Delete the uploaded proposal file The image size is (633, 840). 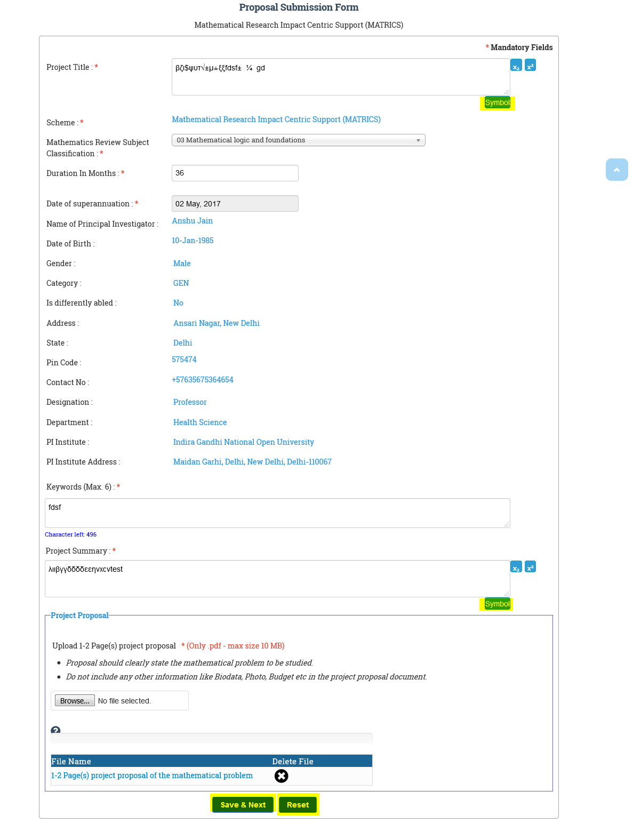(x=281, y=776)
